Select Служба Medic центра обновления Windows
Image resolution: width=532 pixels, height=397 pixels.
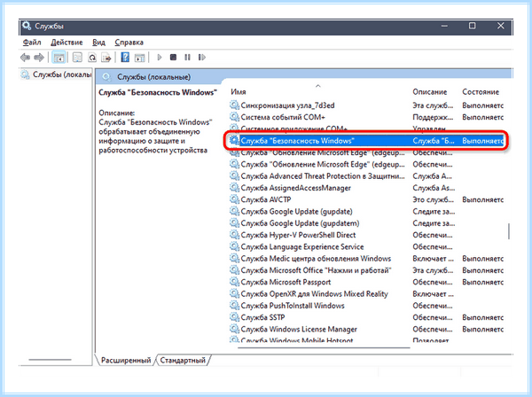(x=316, y=259)
